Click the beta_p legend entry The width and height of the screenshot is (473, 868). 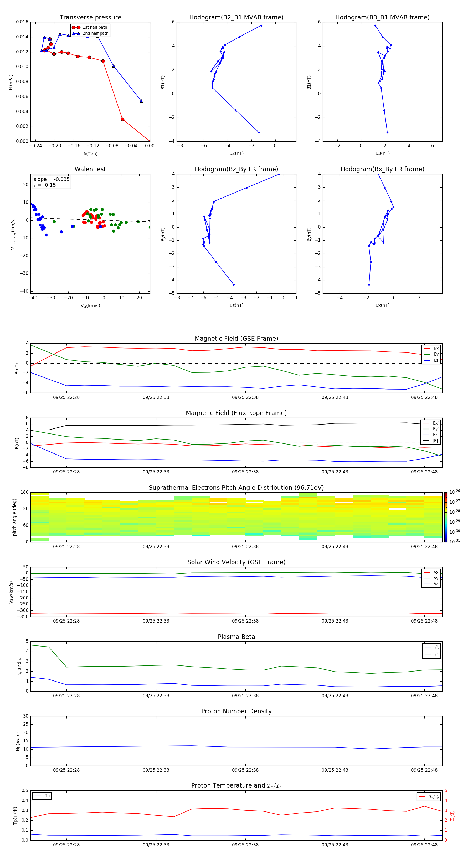(431, 647)
